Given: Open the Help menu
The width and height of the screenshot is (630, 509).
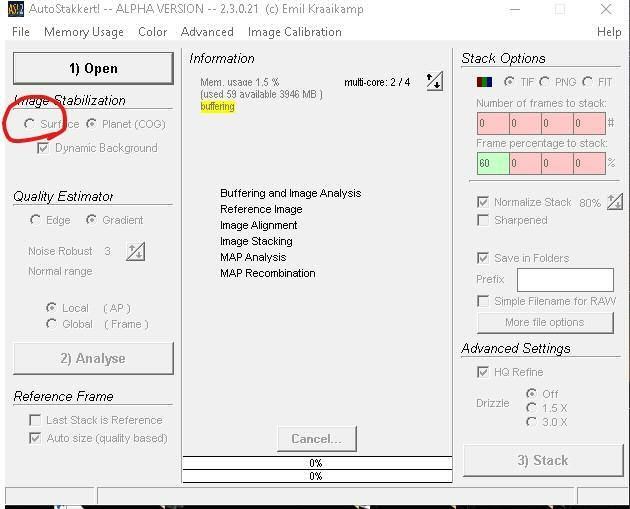Looking at the screenshot, I should click(x=609, y=32).
